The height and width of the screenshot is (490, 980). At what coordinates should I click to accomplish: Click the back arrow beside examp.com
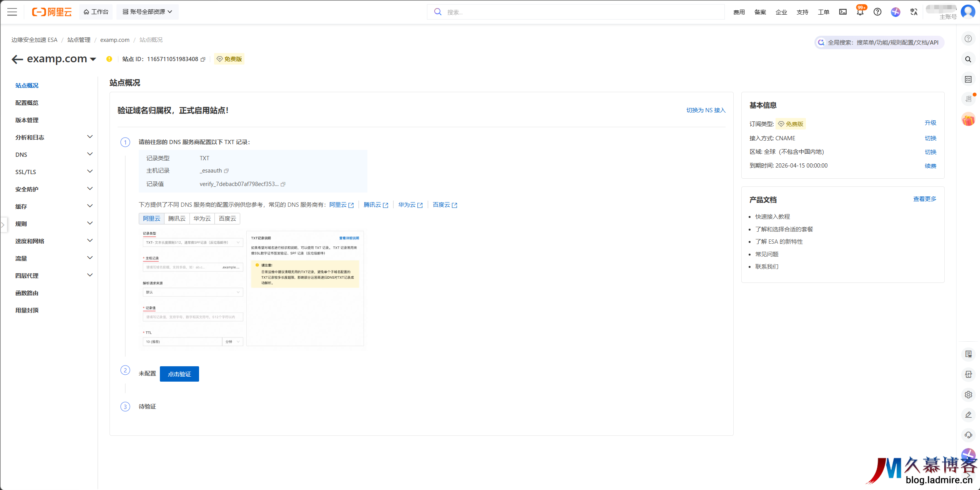[x=17, y=59]
